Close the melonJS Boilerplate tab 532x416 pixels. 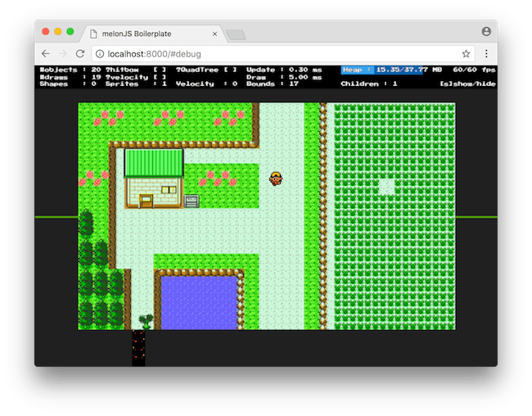[214, 34]
